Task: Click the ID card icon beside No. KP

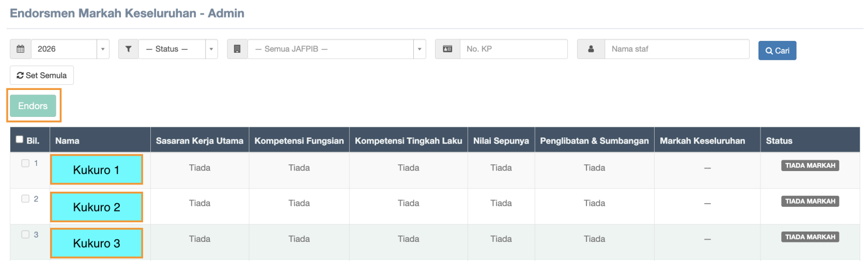Action: [447, 49]
